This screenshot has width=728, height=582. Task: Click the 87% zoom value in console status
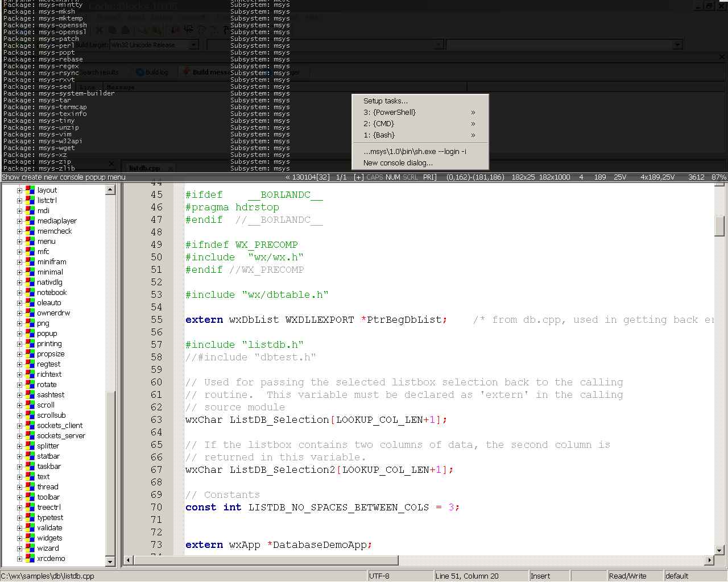coord(718,177)
